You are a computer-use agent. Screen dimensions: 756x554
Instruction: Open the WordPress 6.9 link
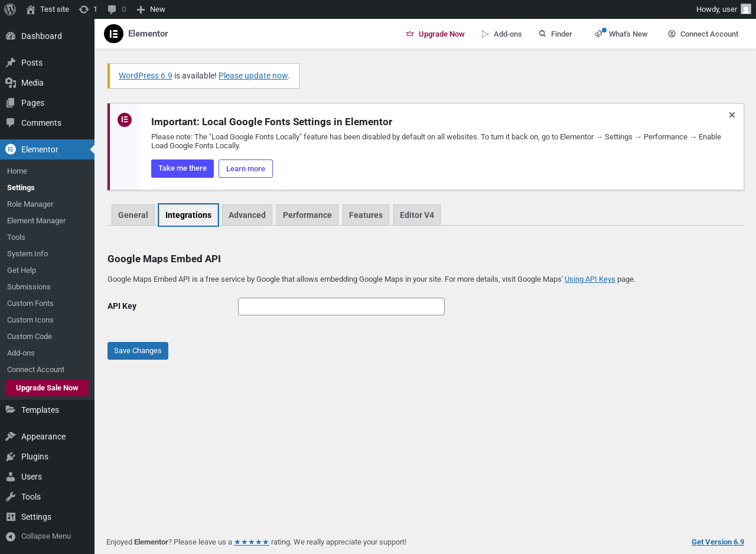pyautogui.click(x=145, y=76)
